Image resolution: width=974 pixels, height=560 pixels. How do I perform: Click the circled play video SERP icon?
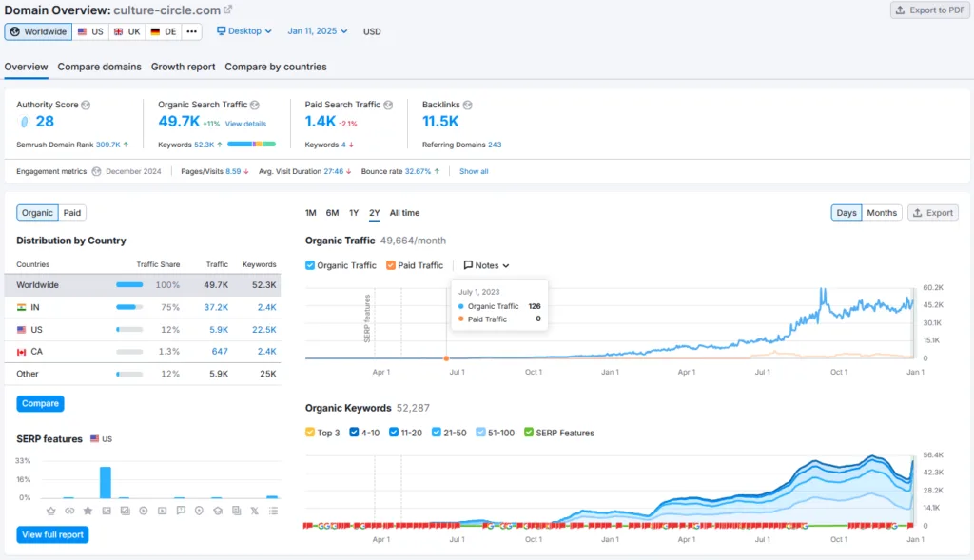pos(144,511)
